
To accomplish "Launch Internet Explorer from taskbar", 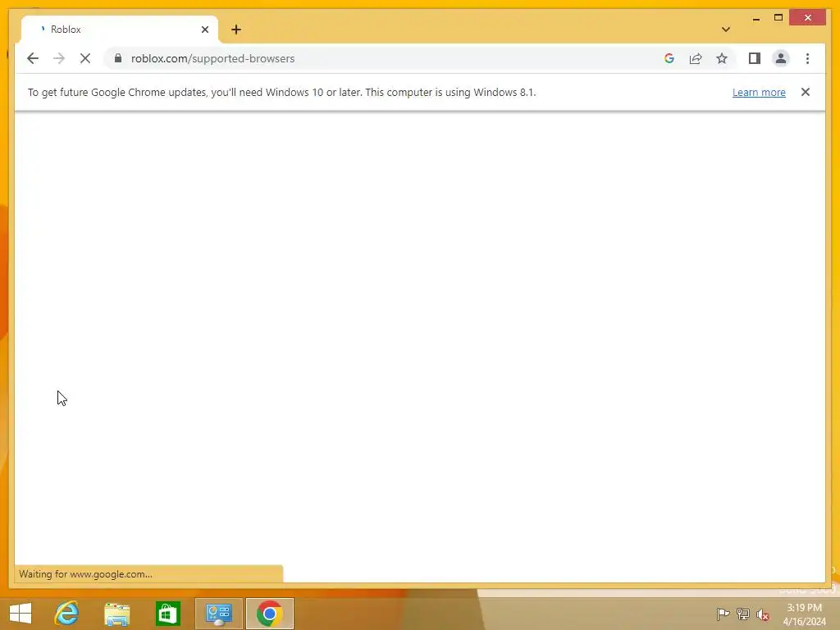I will (67, 614).
